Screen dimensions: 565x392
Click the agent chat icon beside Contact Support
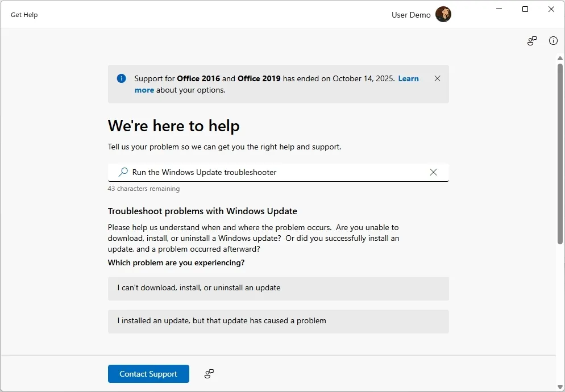(x=208, y=373)
